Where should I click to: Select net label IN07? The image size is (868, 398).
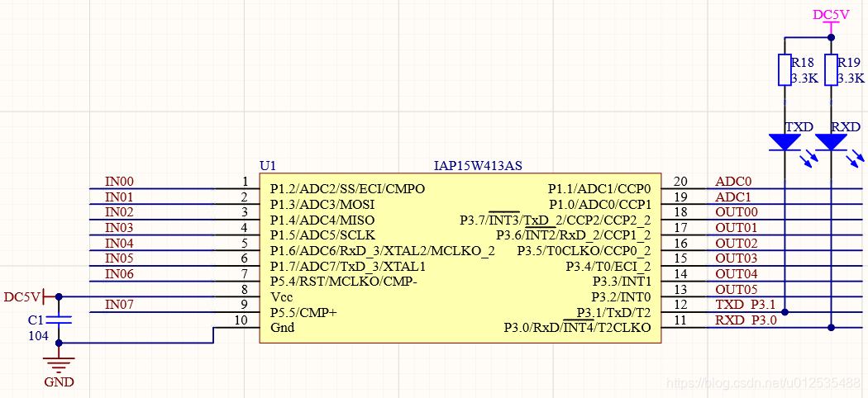(x=119, y=305)
